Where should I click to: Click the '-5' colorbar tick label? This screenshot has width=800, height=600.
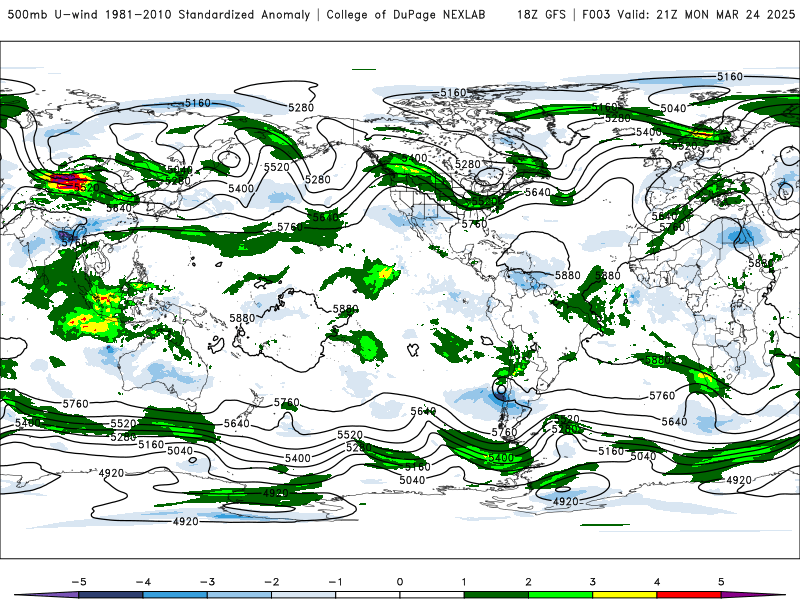(x=79, y=582)
